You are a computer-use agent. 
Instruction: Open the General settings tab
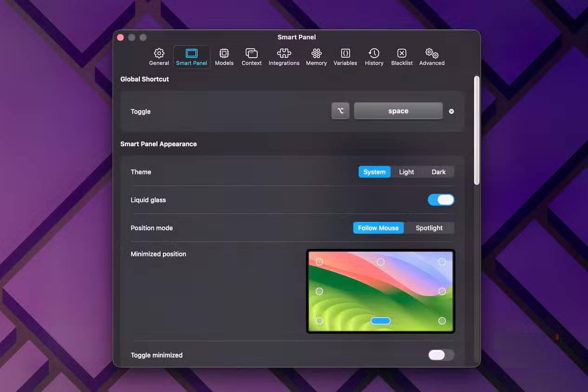point(159,57)
